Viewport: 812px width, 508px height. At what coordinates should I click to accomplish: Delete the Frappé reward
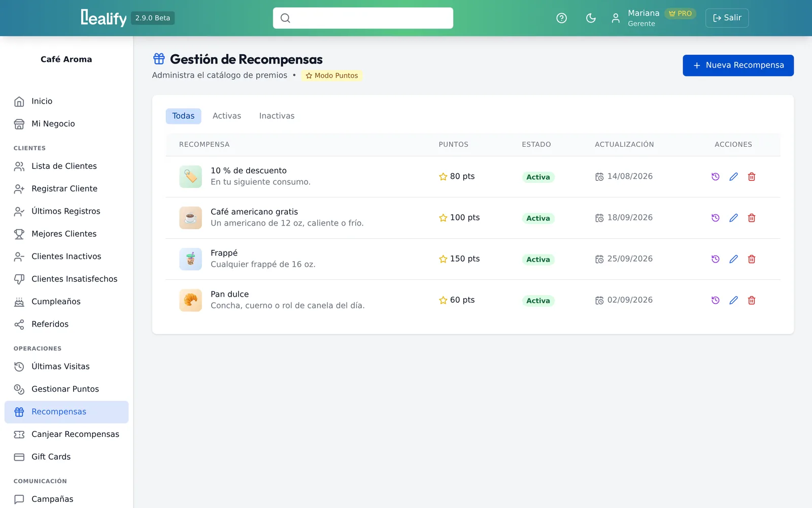pos(752,259)
